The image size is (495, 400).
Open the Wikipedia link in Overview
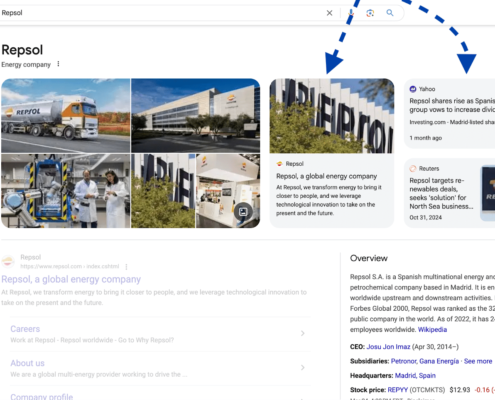pos(432,330)
